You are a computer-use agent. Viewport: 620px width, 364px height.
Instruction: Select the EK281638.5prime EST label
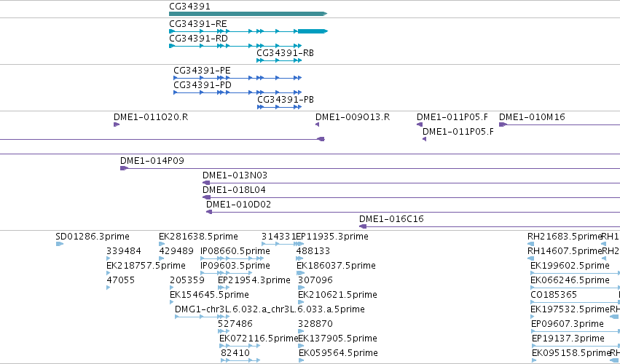(x=198, y=237)
